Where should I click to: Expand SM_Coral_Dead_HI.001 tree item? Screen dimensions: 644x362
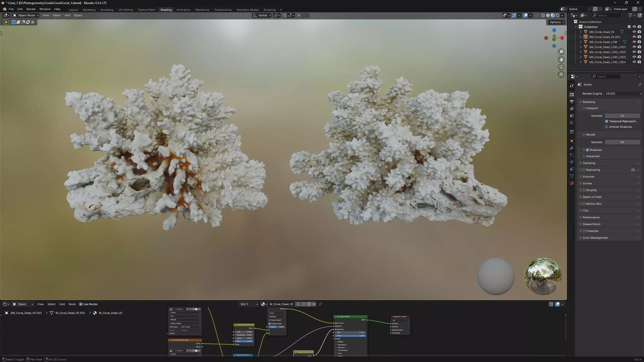coord(581,37)
